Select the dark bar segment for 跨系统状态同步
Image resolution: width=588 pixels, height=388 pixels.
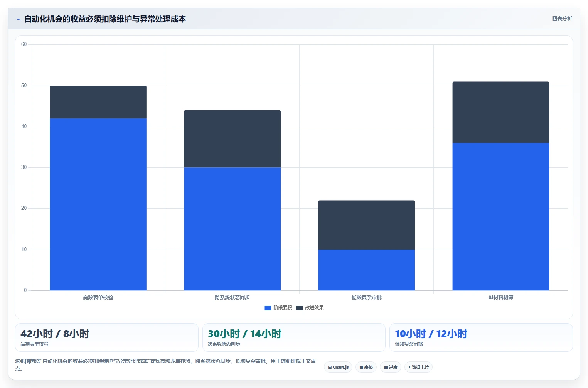232,139
